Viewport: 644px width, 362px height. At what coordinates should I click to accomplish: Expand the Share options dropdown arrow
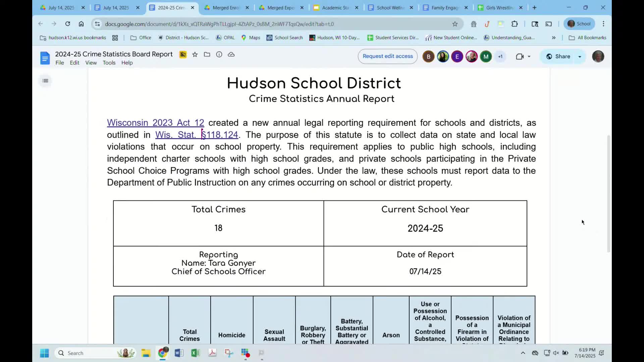pos(580,57)
